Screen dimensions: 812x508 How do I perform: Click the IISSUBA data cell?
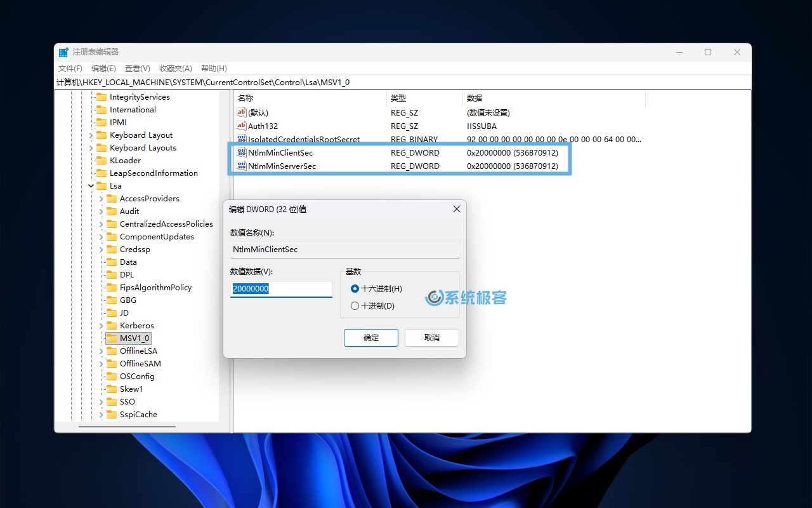pyautogui.click(x=481, y=126)
